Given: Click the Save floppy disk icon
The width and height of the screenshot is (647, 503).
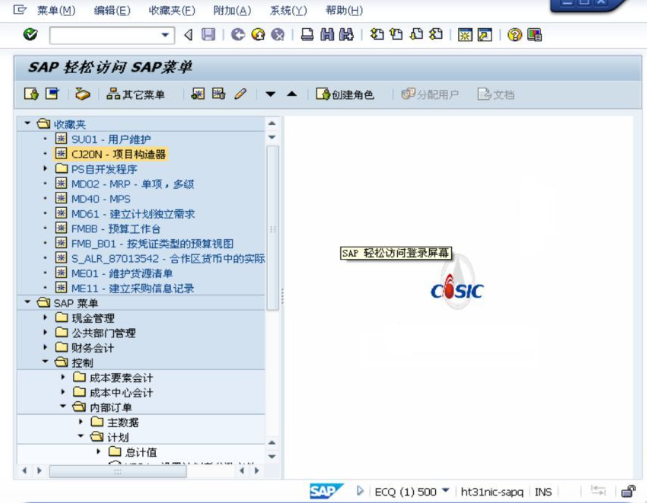Looking at the screenshot, I should coord(208,34).
